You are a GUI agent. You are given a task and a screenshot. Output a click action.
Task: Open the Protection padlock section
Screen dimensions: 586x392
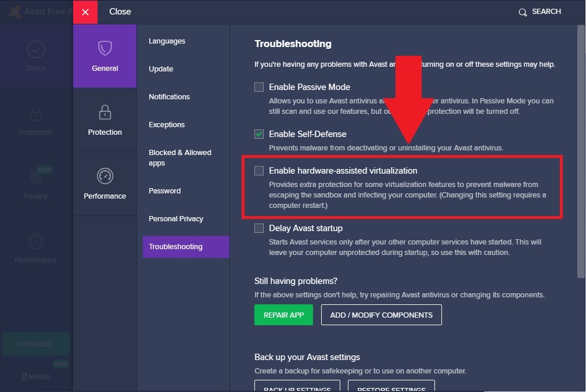coord(105,112)
